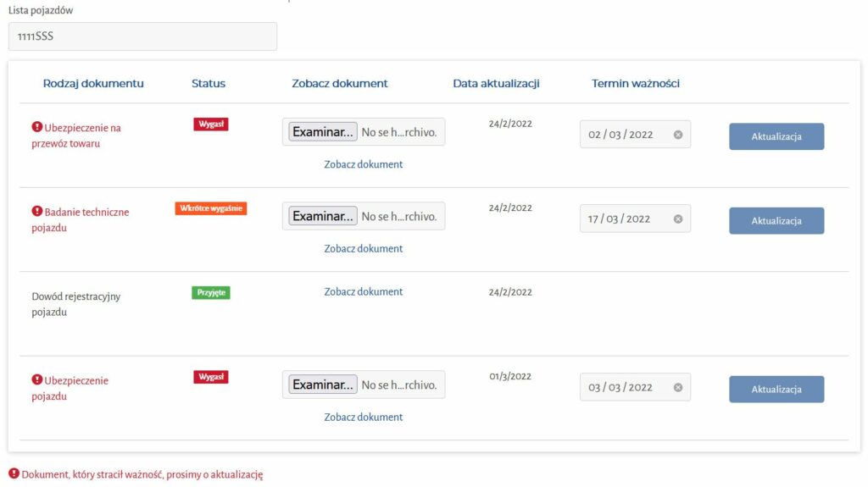Select the Ubezpieczenie pojazdu label
This screenshot has width=868, height=487.
[70, 389]
